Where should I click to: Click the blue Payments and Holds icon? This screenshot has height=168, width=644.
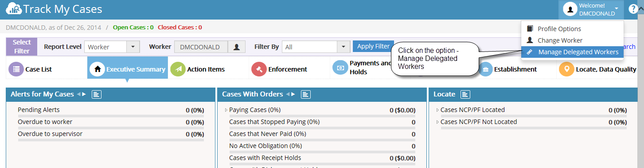(340, 68)
